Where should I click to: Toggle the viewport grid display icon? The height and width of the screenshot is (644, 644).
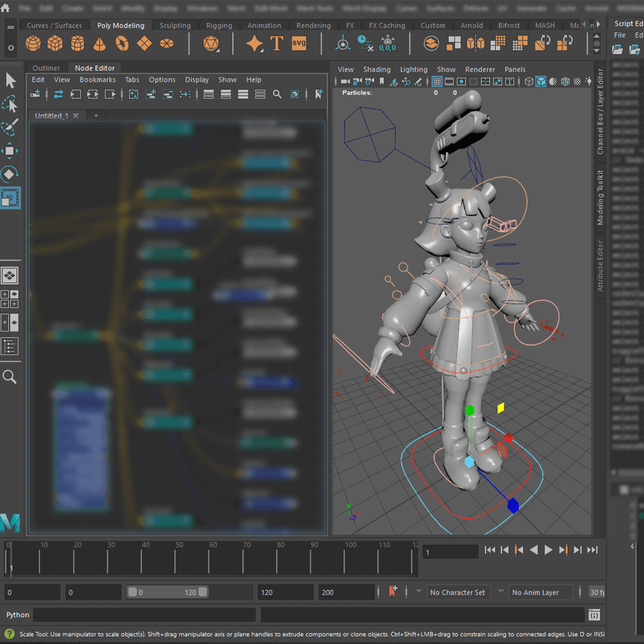[x=437, y=82]
